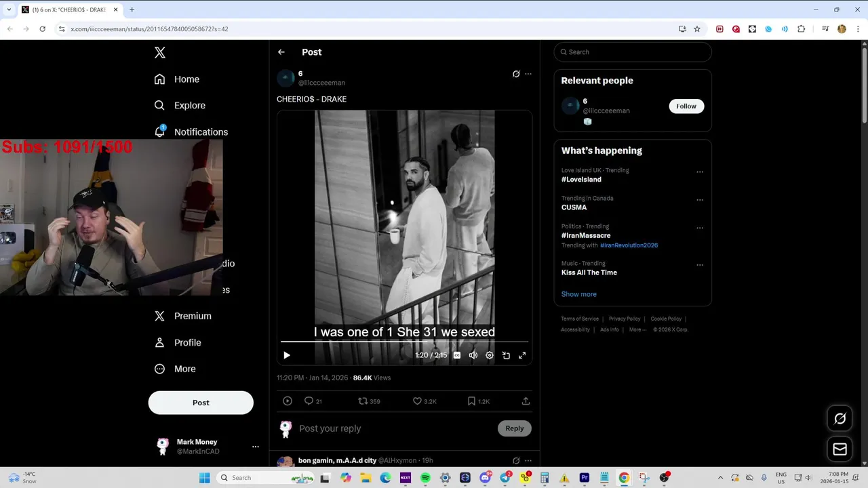Screen dimensions: 868x488
Task: Open the #IranRevolution2026 link
Action: 629,245
